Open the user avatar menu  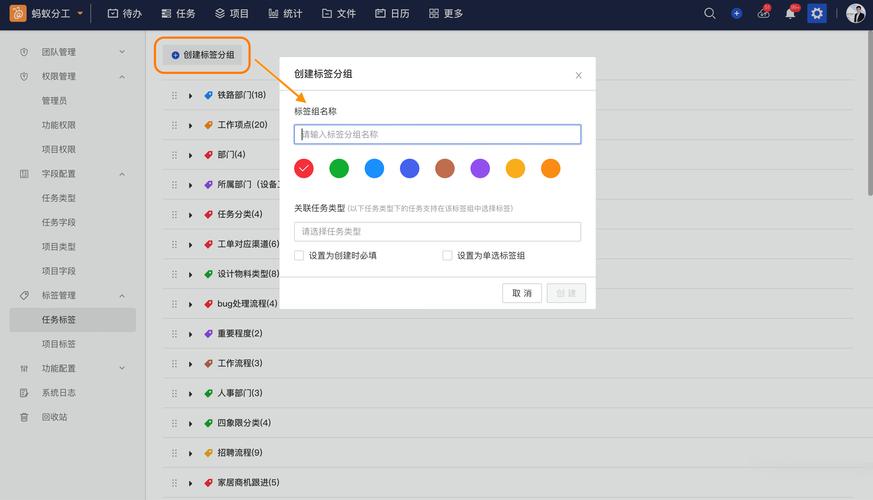(855, 13)
